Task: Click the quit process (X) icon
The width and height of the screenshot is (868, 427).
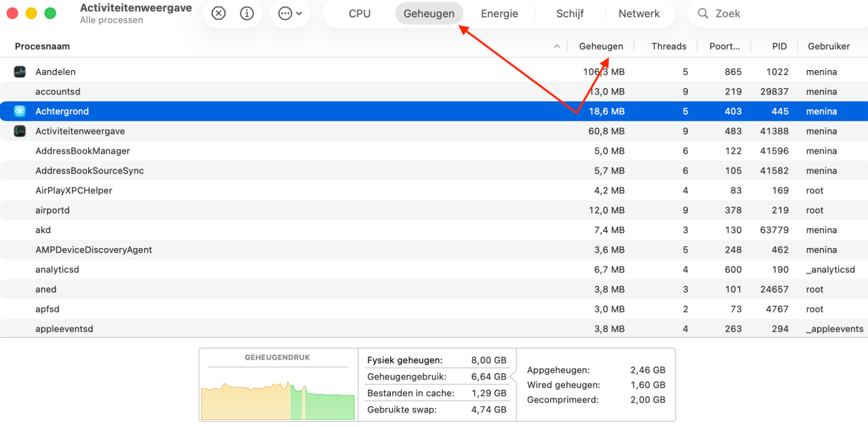Action: (x=218, y=13)
